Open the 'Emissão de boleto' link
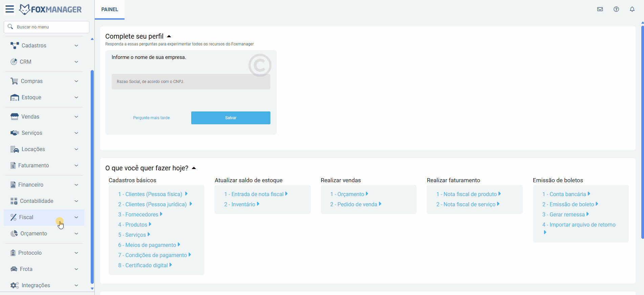The height and width of the screenshot is (295, 644). pyautogui.click(x=572, y=205)
